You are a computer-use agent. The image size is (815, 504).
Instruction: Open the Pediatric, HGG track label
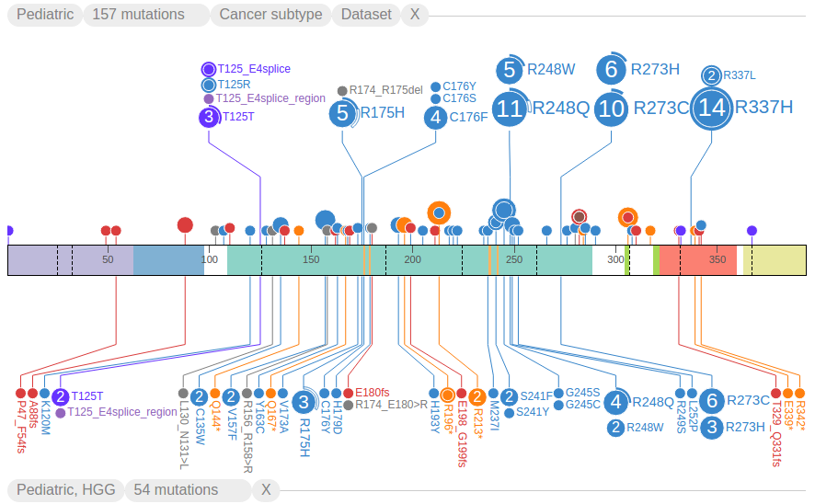coord(65,490)
